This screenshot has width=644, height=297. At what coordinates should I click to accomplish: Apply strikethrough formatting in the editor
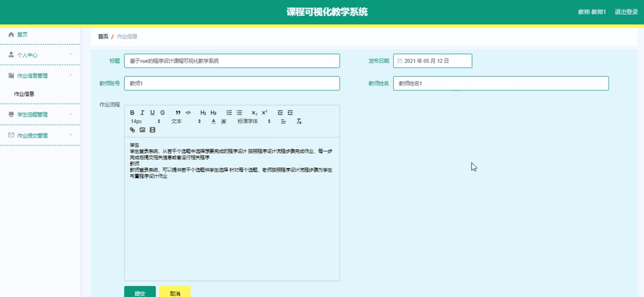(162, 113)
